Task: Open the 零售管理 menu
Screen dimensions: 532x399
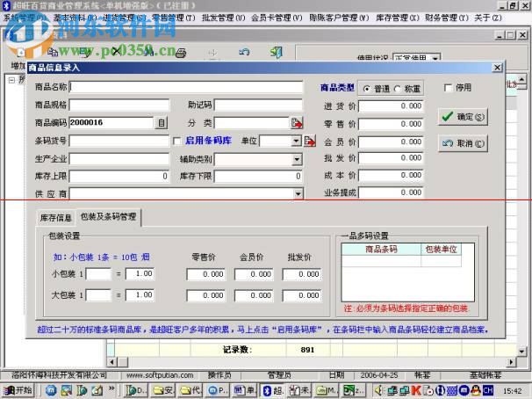Action: tap(173, 18)
